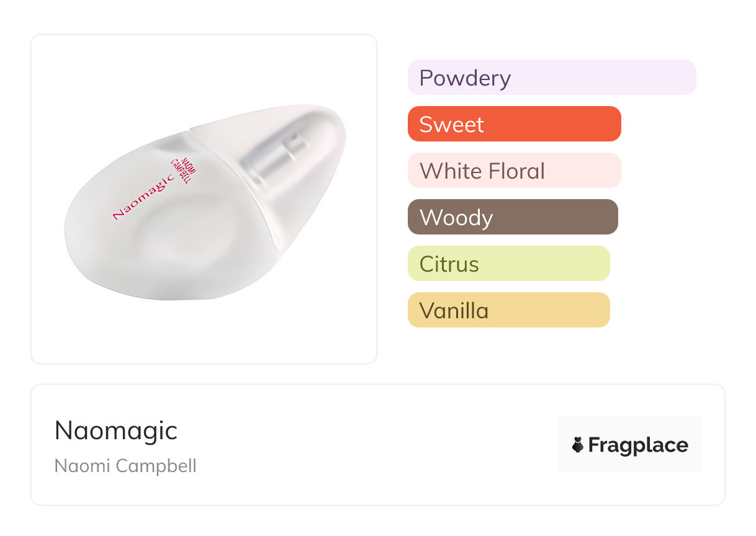Choose the yellow Vanilla accord bar
The image size is (756, 536).
[x=508, y=310]
